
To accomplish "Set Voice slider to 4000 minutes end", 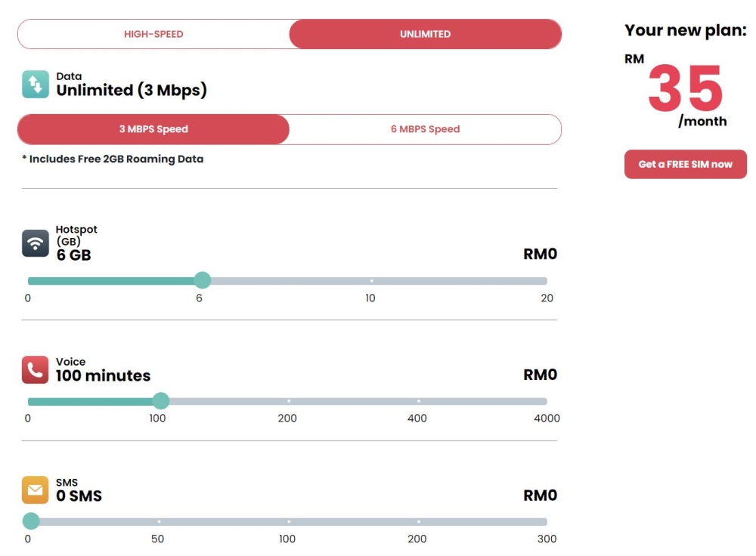I will 547,401.
